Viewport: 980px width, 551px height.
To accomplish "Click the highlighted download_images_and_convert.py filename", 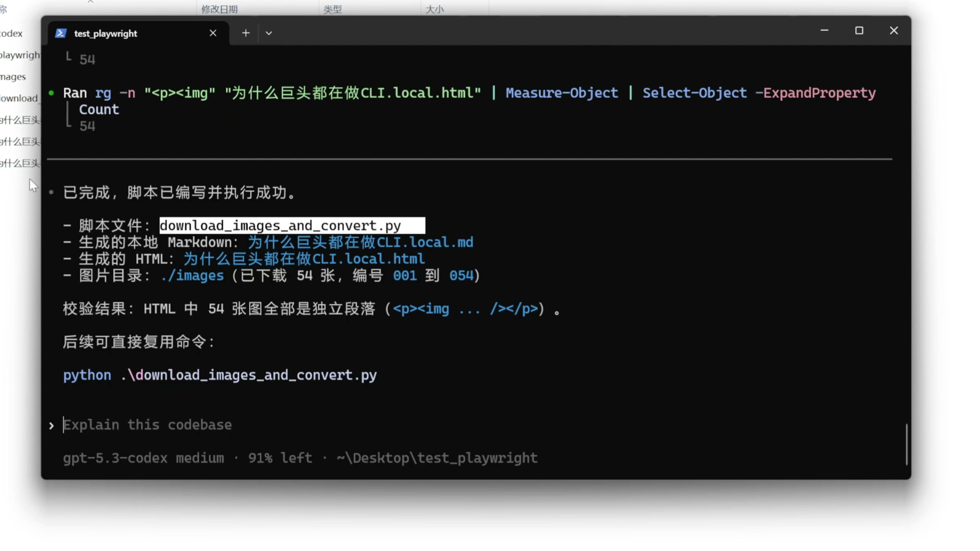I will (x=280, y=226).
